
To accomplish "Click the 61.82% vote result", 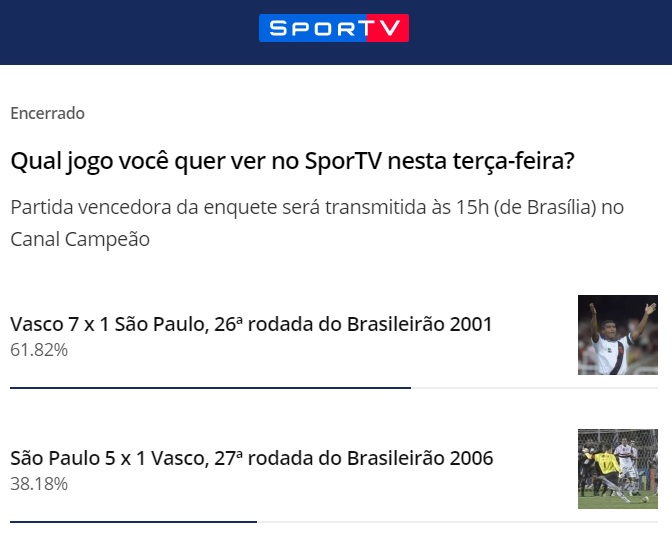I will pos(39,350).
